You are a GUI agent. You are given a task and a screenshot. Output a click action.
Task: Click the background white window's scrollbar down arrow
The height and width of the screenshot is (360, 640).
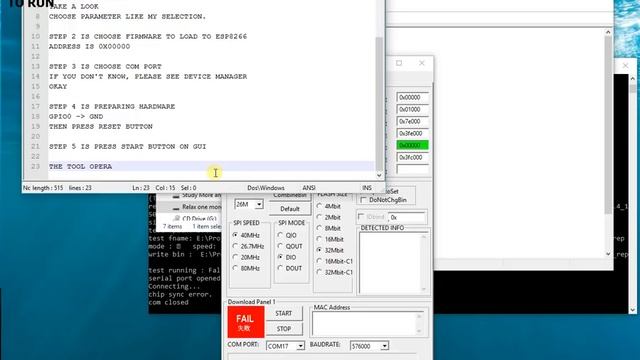pos(608,254)
